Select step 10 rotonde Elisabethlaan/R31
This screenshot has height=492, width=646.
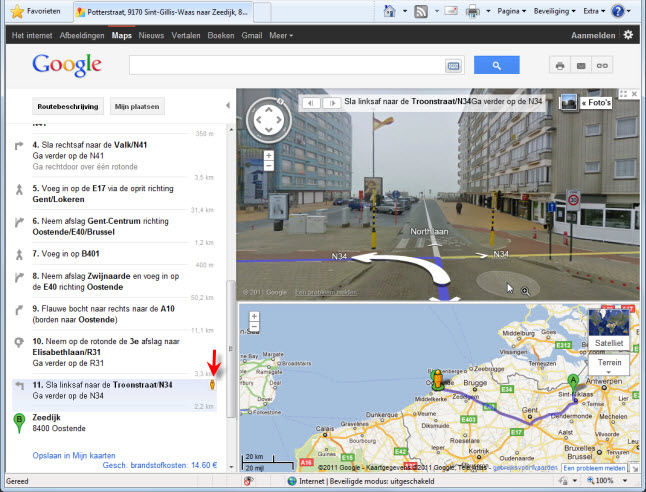tap(115, 352)
